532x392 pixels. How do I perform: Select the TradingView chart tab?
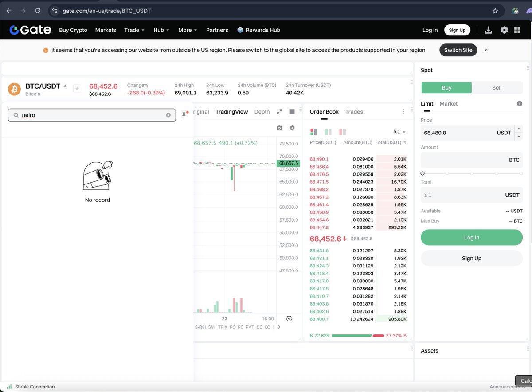click(231, 112)
